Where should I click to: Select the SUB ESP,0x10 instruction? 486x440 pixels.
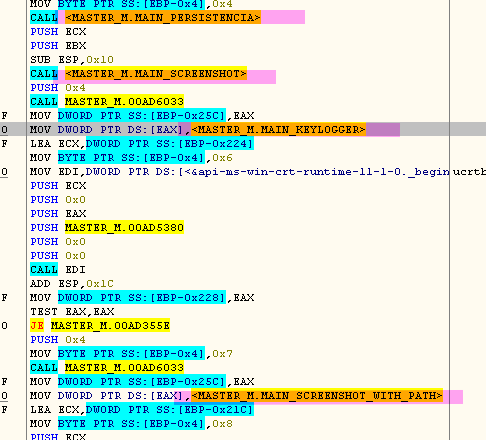tap(72, 60)
